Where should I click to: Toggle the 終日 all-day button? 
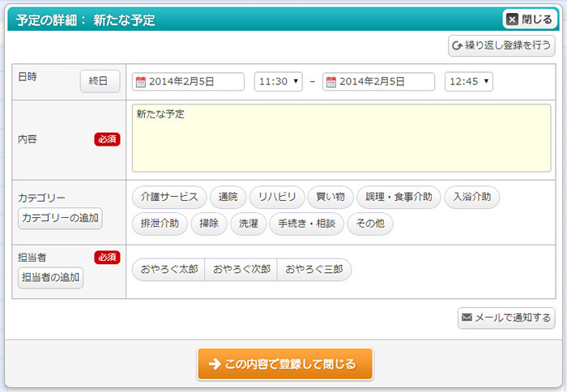[100, 81]
